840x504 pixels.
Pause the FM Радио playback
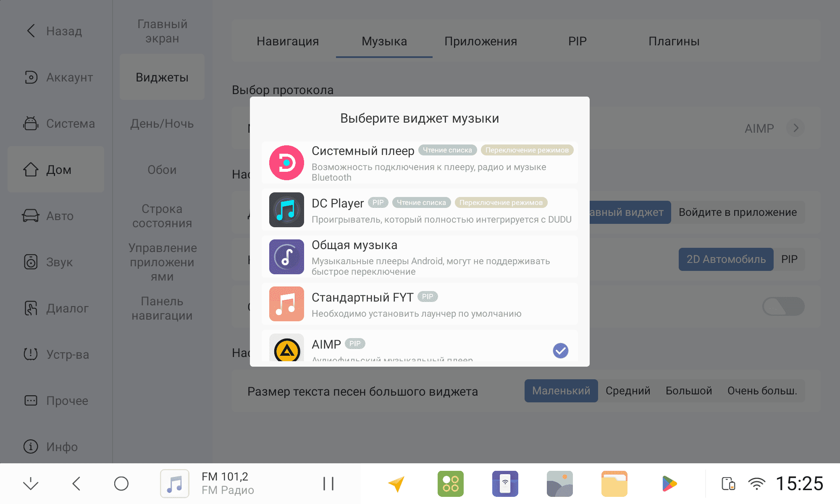328,483
